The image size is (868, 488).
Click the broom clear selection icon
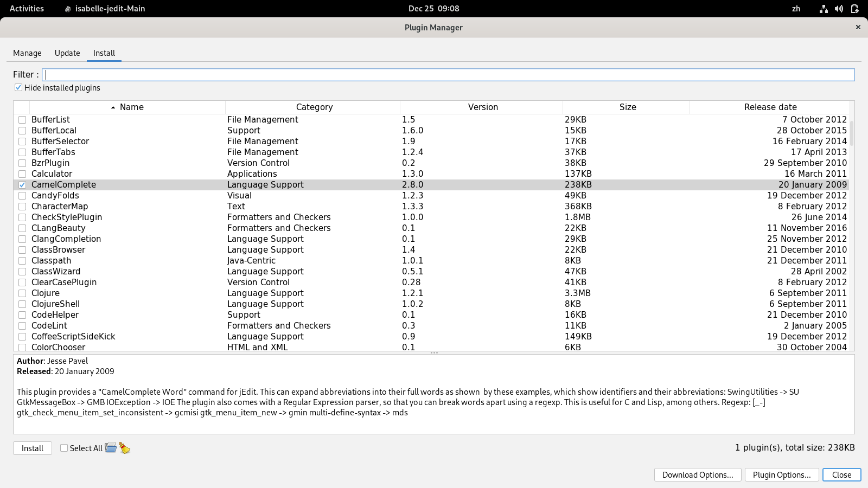[x=125, y=448]
